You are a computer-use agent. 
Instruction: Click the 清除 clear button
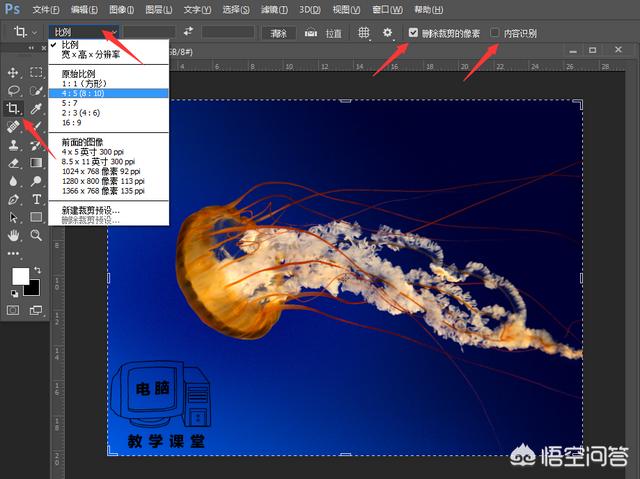pos(279,33)
